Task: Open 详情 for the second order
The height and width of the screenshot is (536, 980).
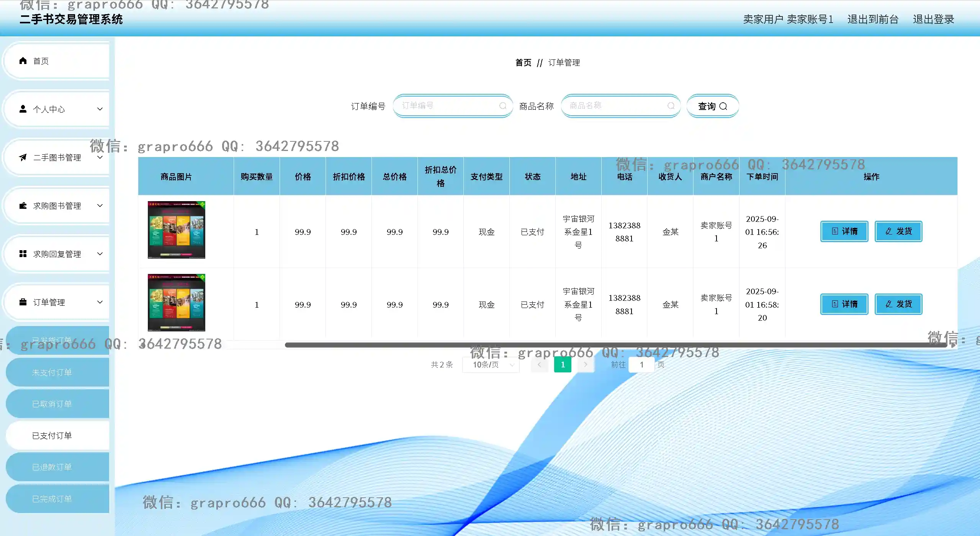Action: [x=844, y=304]
